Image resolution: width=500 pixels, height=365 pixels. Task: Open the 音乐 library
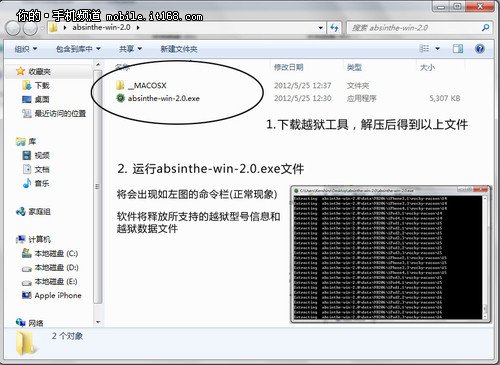[36, 183]
